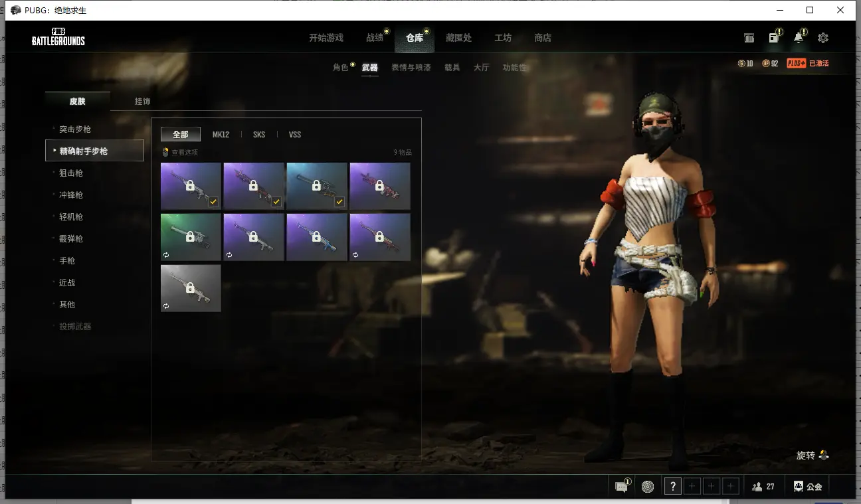Click the 9 物品 item count
Image resolution: width=861 pixels, height=504 pixels.
(x=403, y=152)
